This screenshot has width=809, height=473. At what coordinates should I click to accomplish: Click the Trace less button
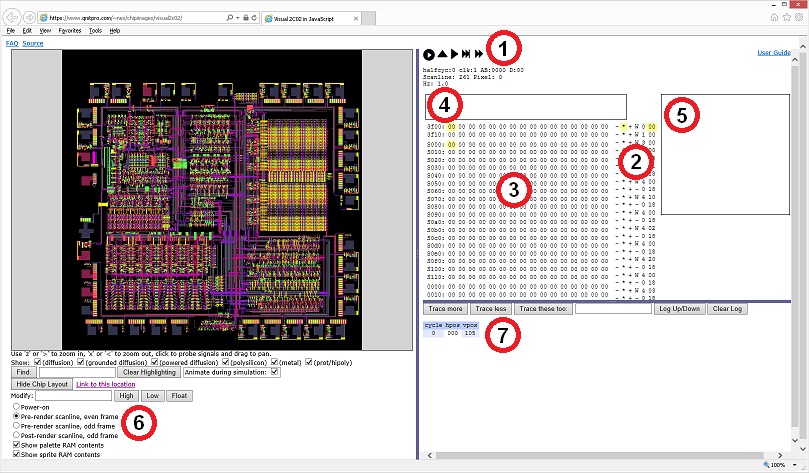491,308
